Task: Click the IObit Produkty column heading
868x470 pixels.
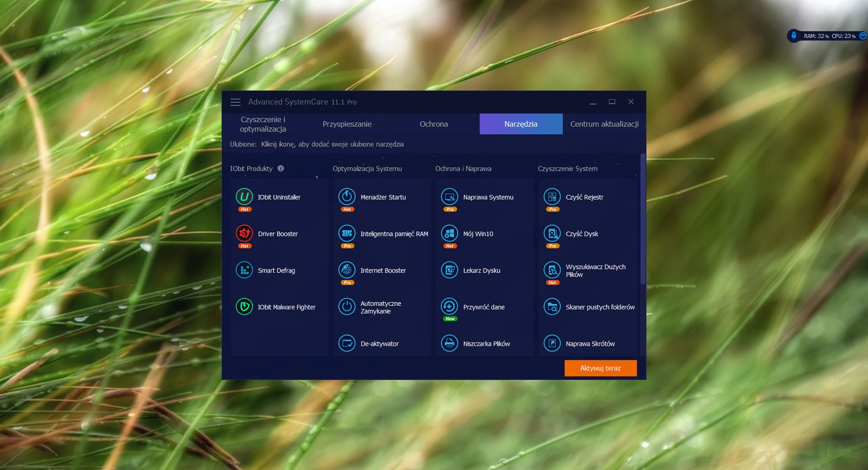Action: pyautogui.click(x=251, y=169)
